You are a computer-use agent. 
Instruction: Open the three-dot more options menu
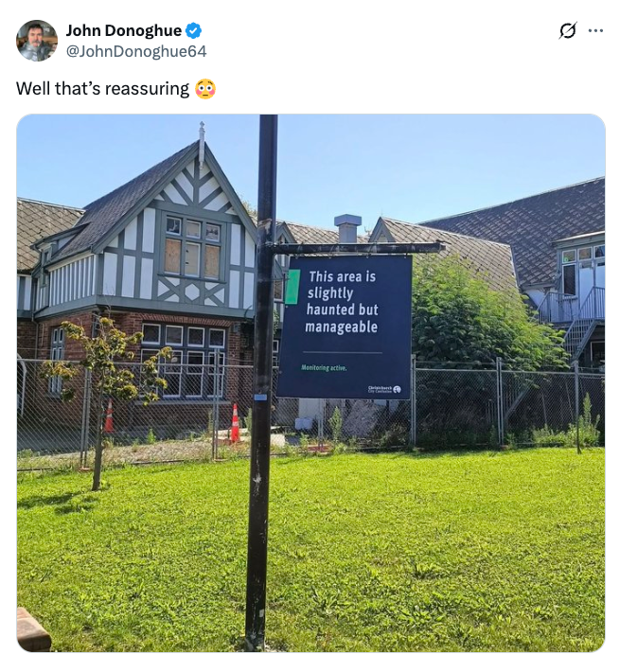596,30
